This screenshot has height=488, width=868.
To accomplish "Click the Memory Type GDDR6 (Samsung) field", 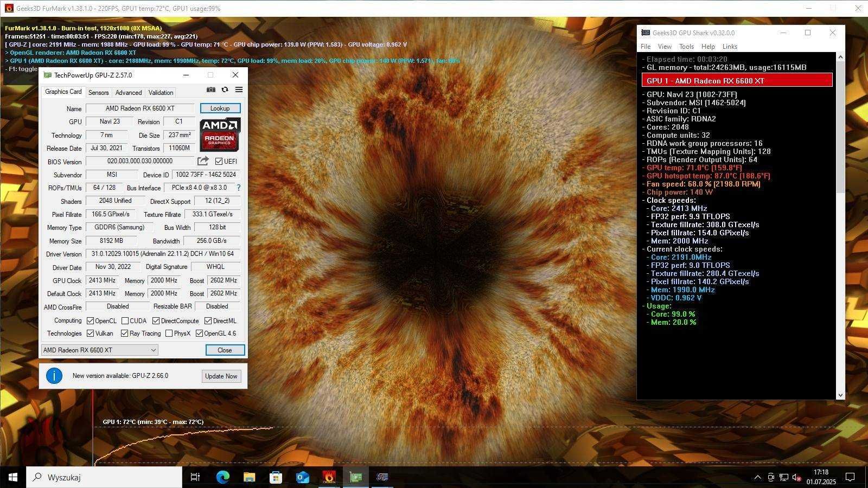I will coord(119,227).
